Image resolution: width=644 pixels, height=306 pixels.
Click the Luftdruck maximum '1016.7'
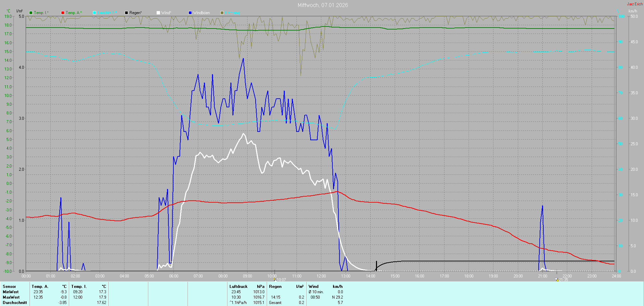coord(259,297)
